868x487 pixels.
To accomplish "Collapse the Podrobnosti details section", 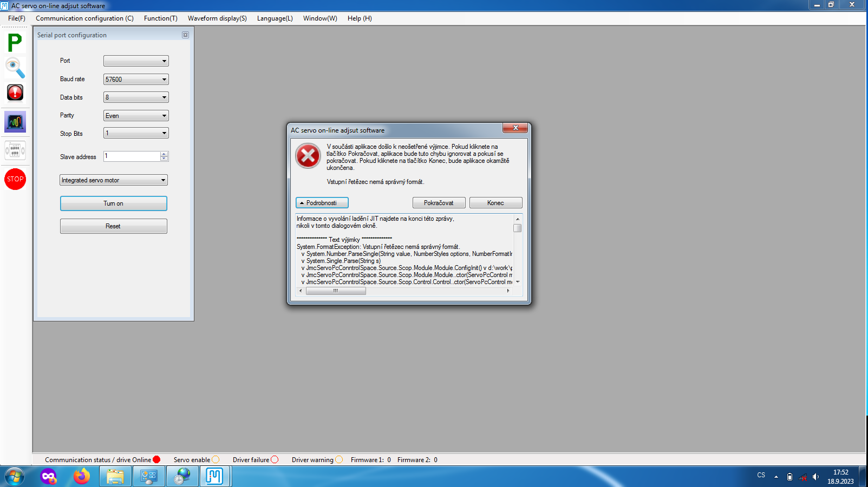I will pyautogui.click(x=322, y=203).
